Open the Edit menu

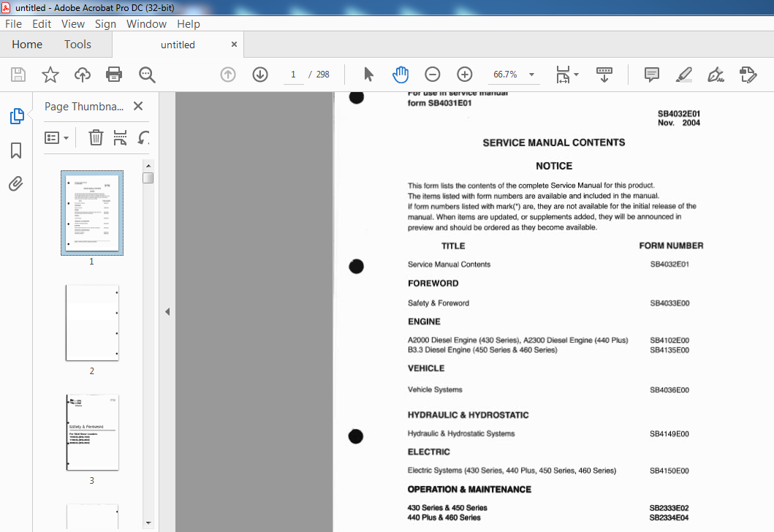[42, 23]
